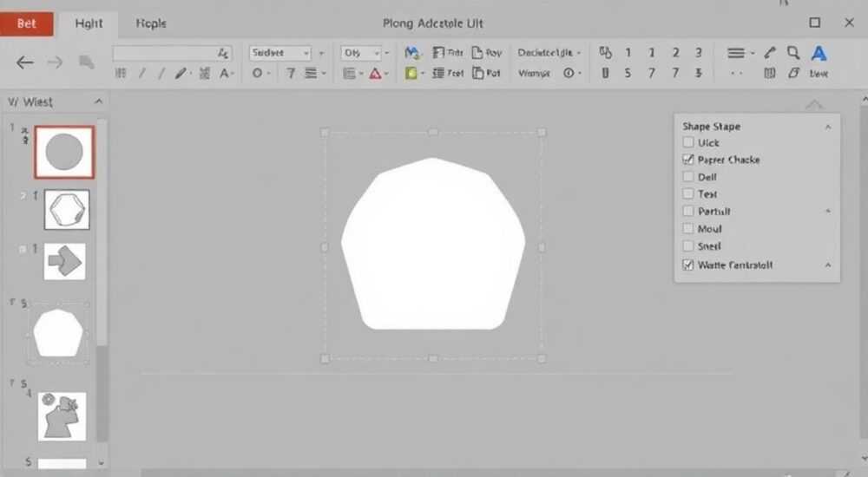Collapse the Shape Stape panel

pos(828,127)
